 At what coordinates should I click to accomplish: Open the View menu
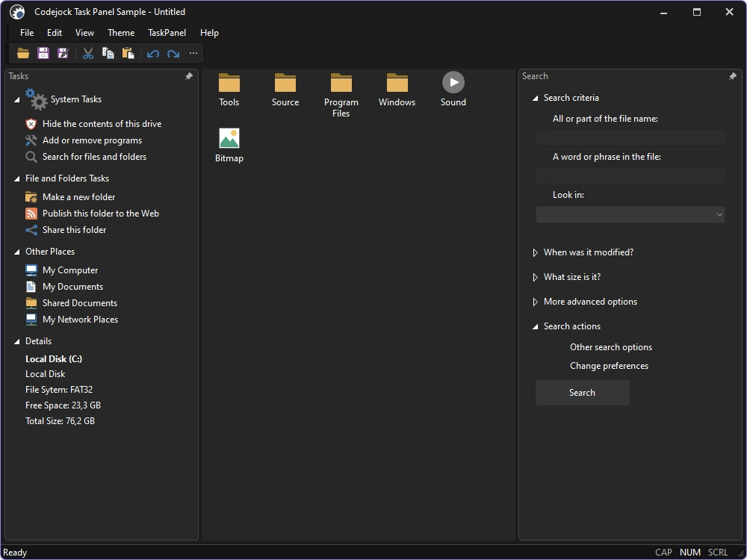pos(84,33)
